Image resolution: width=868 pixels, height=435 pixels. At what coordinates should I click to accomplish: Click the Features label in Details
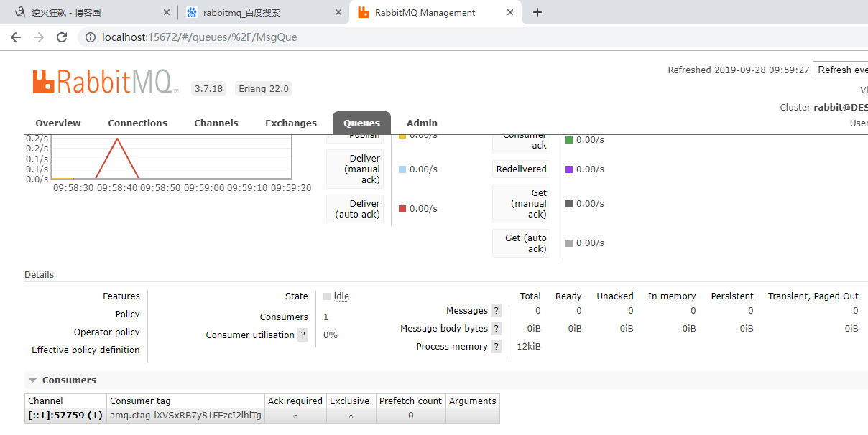tap(121, 296)
